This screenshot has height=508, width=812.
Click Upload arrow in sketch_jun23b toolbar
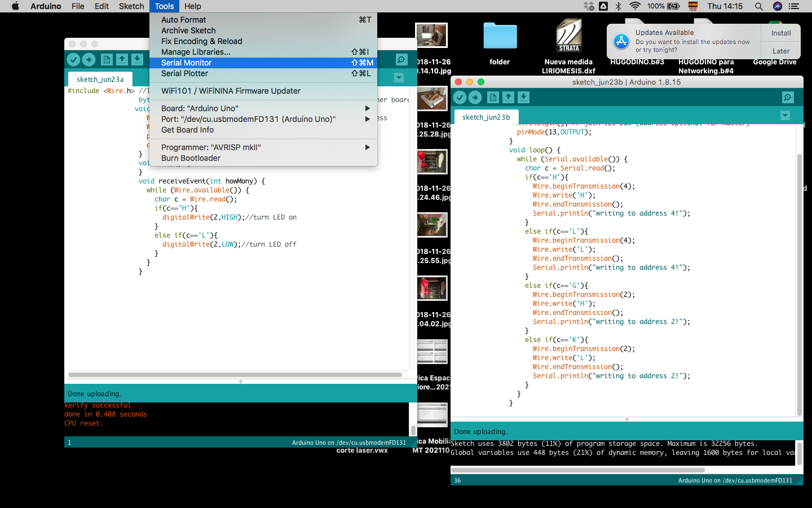pos(475,98)
